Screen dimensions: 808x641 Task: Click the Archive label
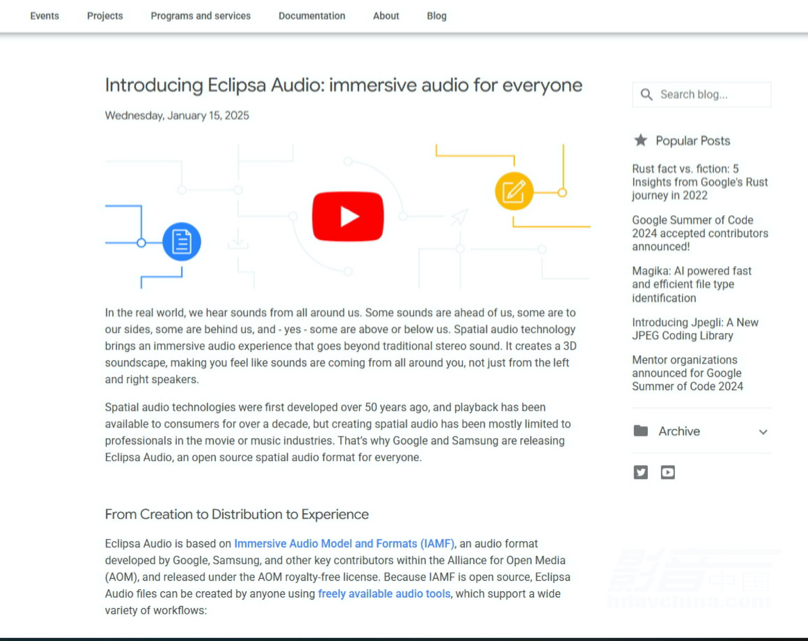tap(679, 431)
